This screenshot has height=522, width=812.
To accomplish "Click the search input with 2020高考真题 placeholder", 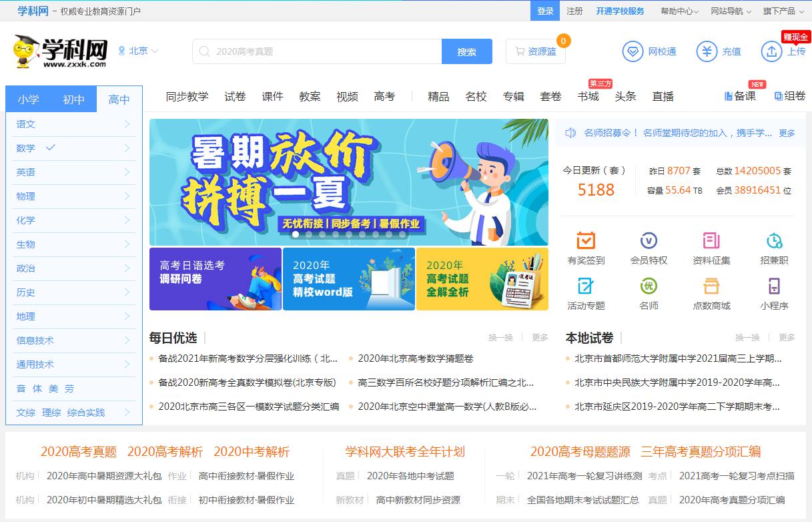I will 314,51.
